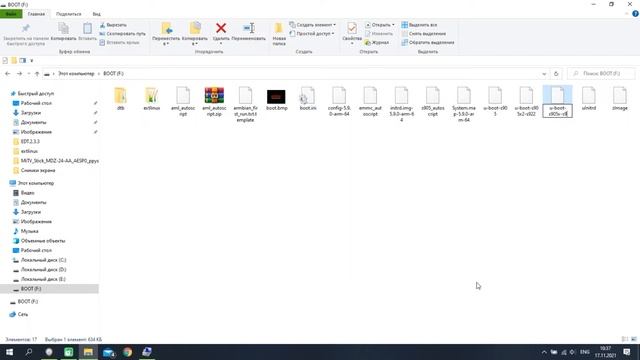Open the Копировать в (Copy to) dropdown
This screenshot has width=640, height=360.
click(x=195, y=33)
